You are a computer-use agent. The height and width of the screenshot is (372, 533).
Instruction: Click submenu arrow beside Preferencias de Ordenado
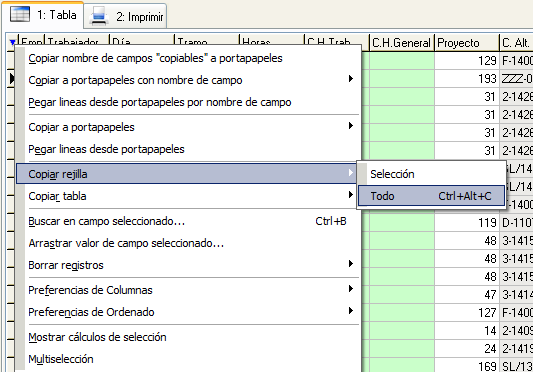[351, 310]
